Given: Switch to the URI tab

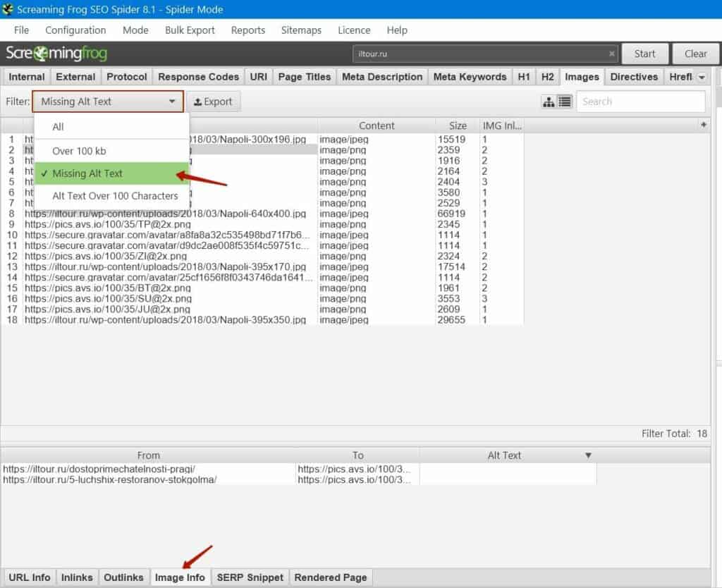Looking at the screenshot, I should [258, 77].
